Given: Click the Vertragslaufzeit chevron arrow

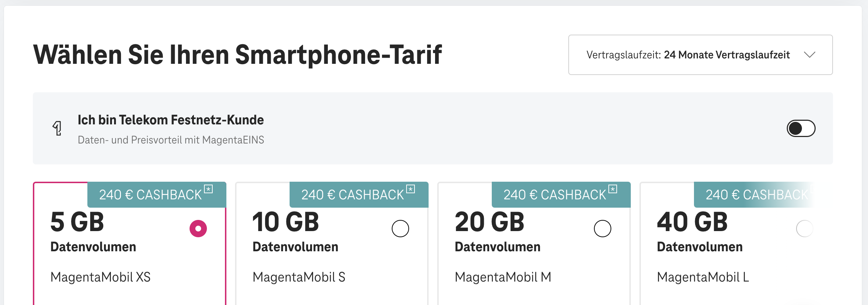Looking at the screenshot, I should coord(810,55).
